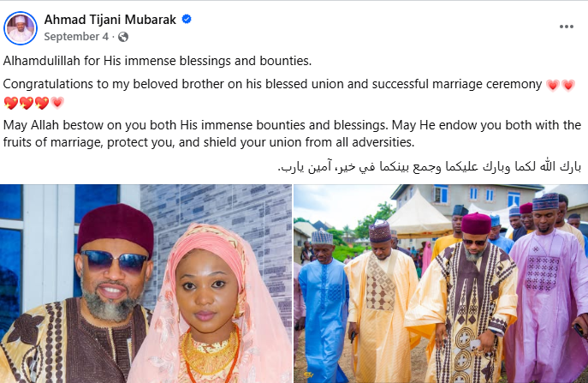Click the Ahmad Tijani Mubarak name link
This screenshot has width=588, height=383.
(x=111, y=20)
